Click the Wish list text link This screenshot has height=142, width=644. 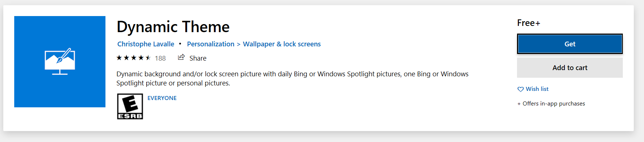coord(537,89)
